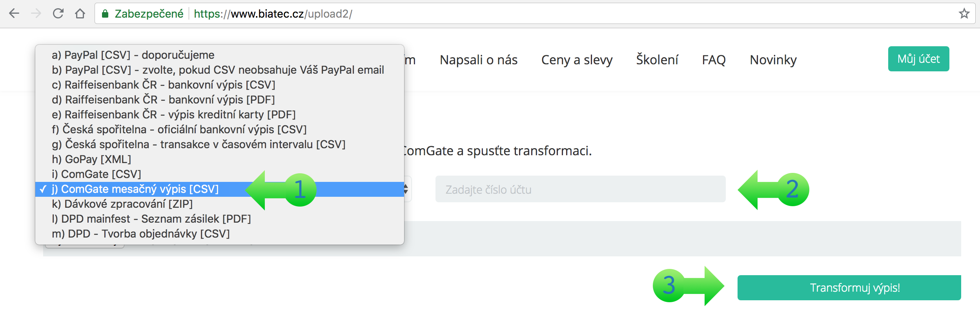Go to the Školení menu item
This screenshot has height=323, width=980.
[657, 60]
